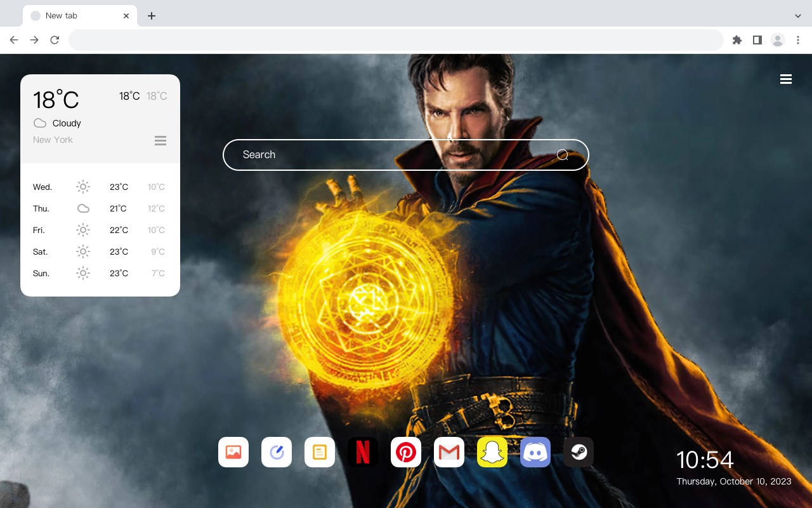Close the New tab tab
The height and width of the screenshot is (508, 812).
(x=127, y=16)
